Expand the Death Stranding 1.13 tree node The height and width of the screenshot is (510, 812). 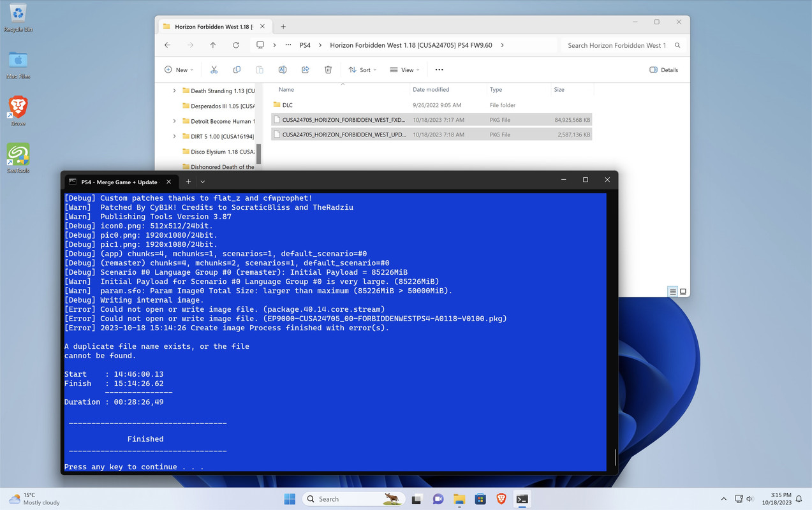174,91
